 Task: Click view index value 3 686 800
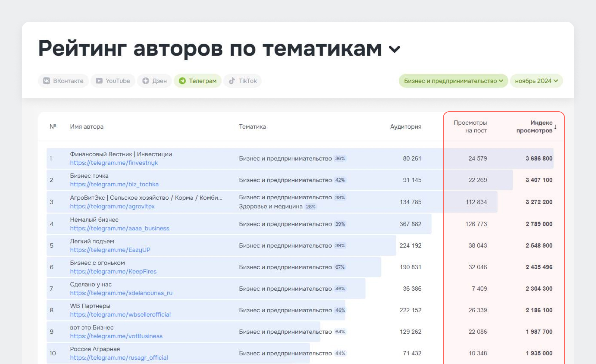539,158
